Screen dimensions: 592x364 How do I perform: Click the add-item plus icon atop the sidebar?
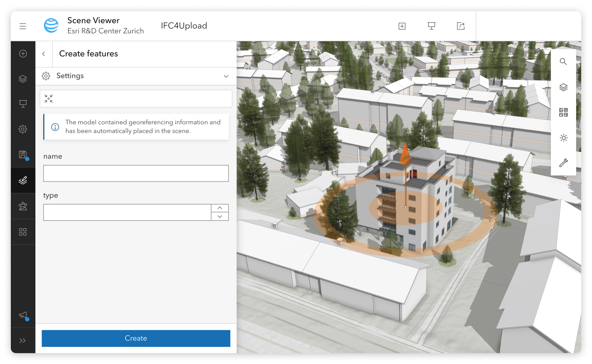coord(23,54)
